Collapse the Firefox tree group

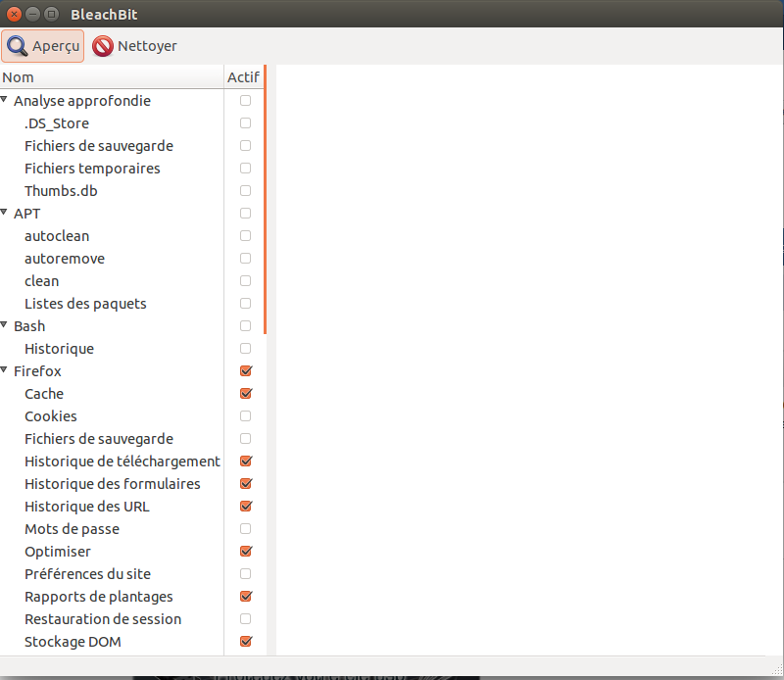4,370
